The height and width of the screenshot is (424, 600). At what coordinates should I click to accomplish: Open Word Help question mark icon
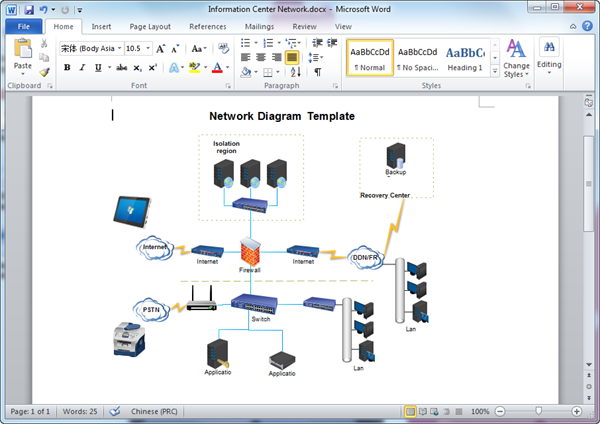tap(587, 26)
